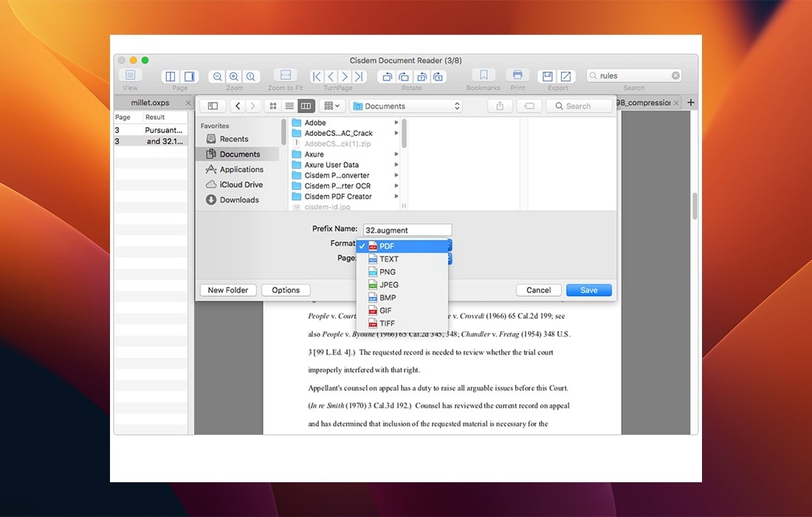812x517 pixels.
Task: Click the Zoom to Fit icon
Action: point(285,76)
